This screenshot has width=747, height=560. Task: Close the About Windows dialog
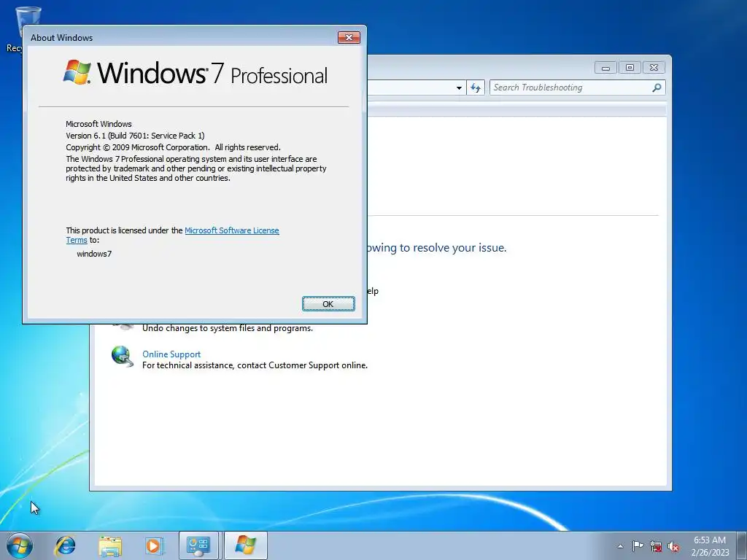349,38
